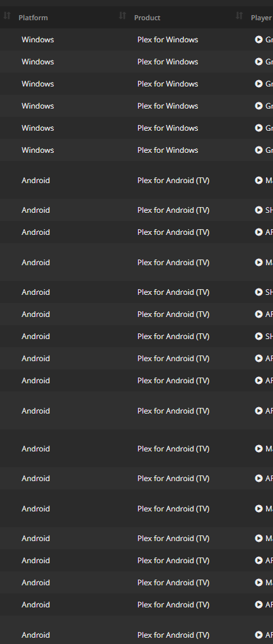The width and height of the screenshot is (273, 644).
Task: Select first Android platform cell
Action: (x=36, y=181)
